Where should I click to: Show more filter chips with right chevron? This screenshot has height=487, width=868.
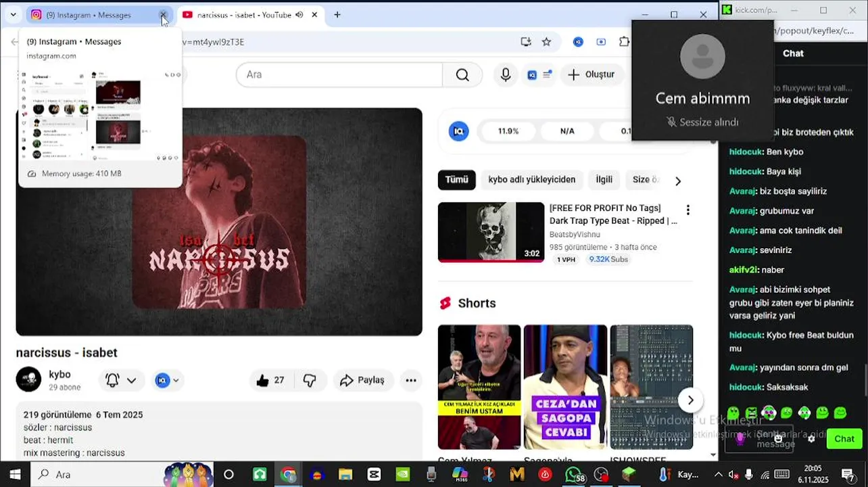tap(678, 181)
